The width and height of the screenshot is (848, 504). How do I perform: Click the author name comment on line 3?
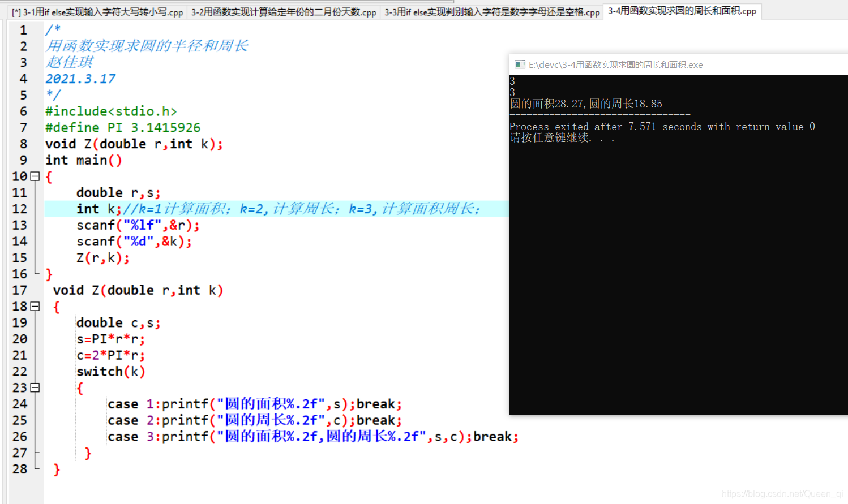pyautogui.click(x=69, y=62)
